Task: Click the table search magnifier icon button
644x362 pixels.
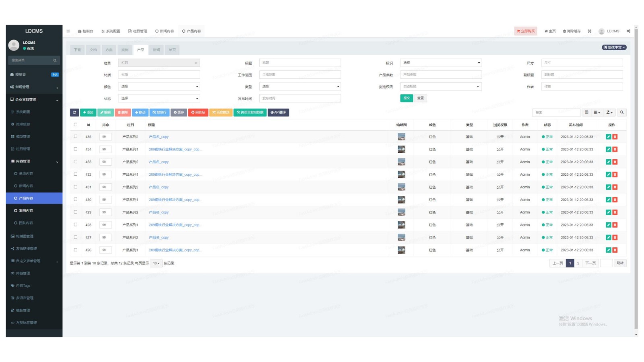Action: [x=622, y=113]
